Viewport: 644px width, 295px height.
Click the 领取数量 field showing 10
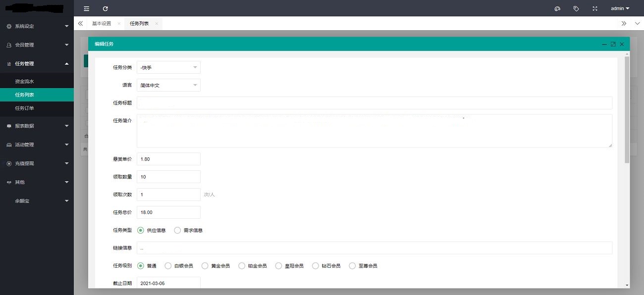pos(168,177)
